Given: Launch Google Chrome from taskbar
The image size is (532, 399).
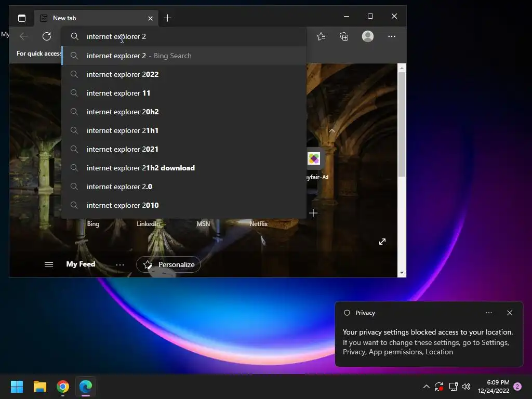Looking at the screenshot, I should click(63, 387).
